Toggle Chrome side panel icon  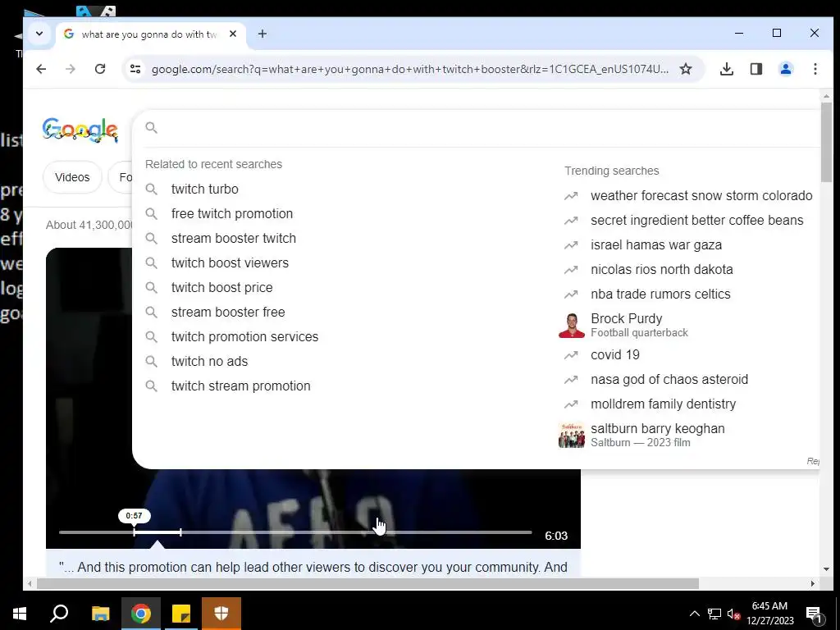point(756,69)
